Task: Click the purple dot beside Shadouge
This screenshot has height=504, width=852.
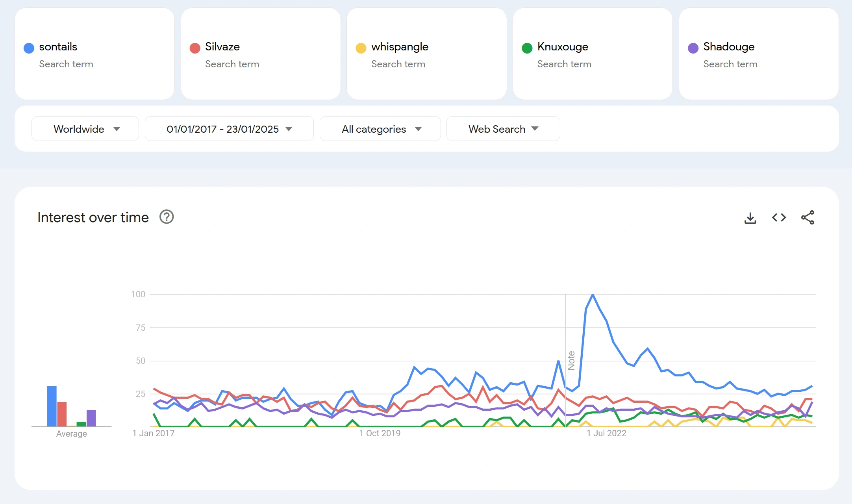Action: (693, 48)
